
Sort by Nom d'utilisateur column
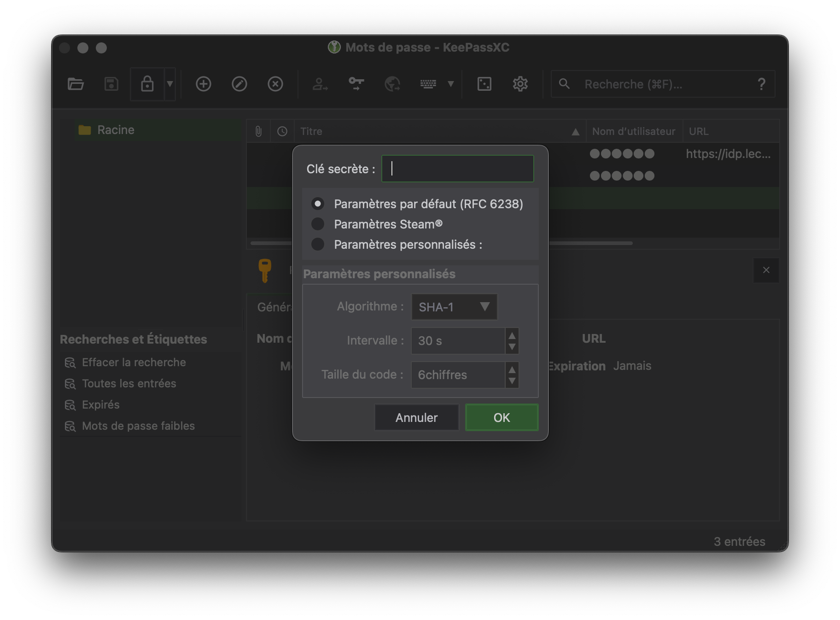(634, 131)
